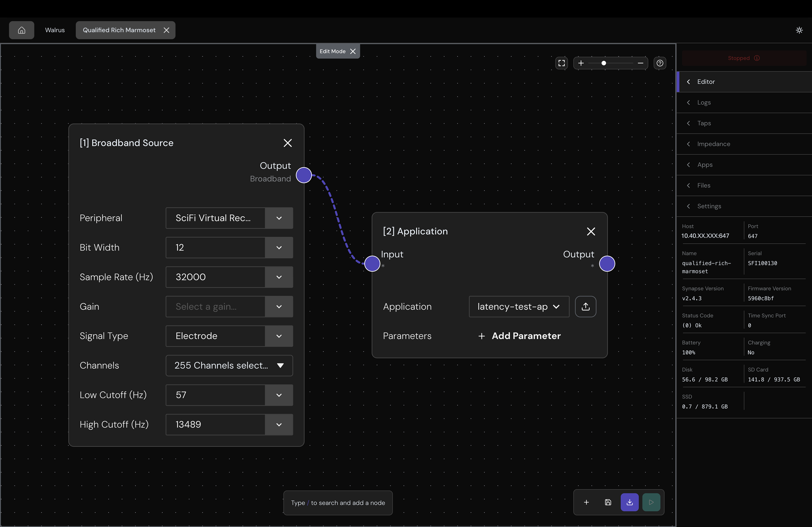
Task: Click the status code (0) Ok
Action: [692, 325]
